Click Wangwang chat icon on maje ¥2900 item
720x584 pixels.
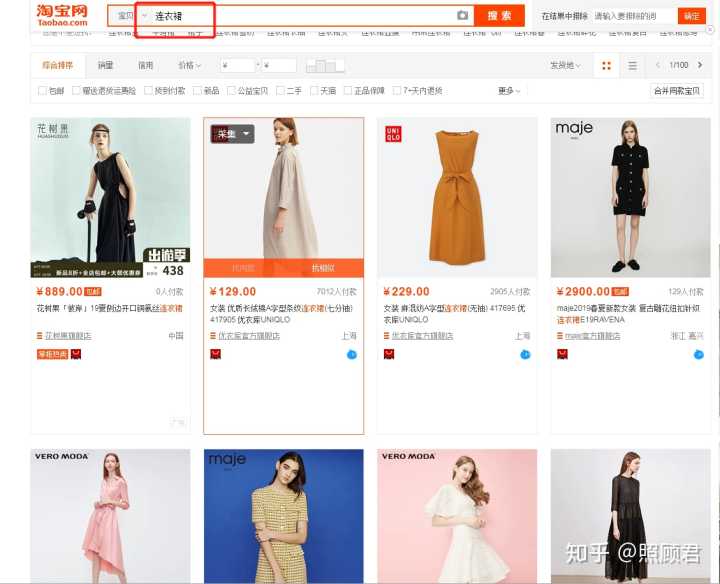pyautogui.click(x=698, y=354)
